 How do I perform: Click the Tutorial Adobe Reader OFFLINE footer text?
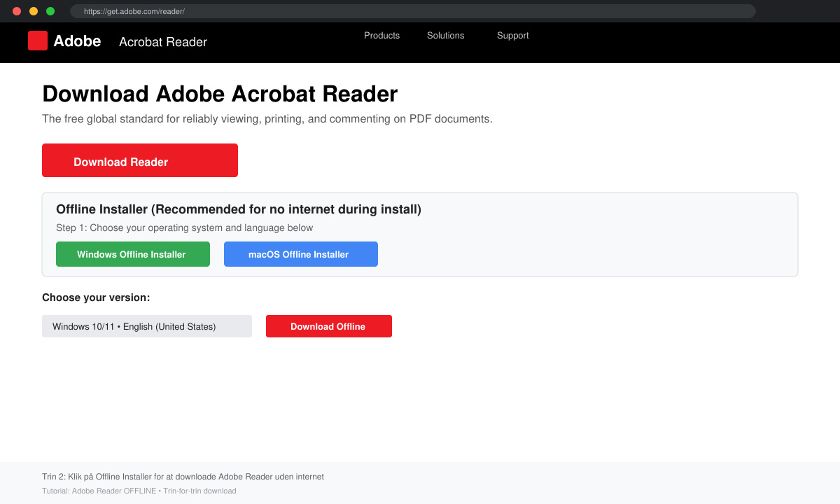click(x=139, y=491)
